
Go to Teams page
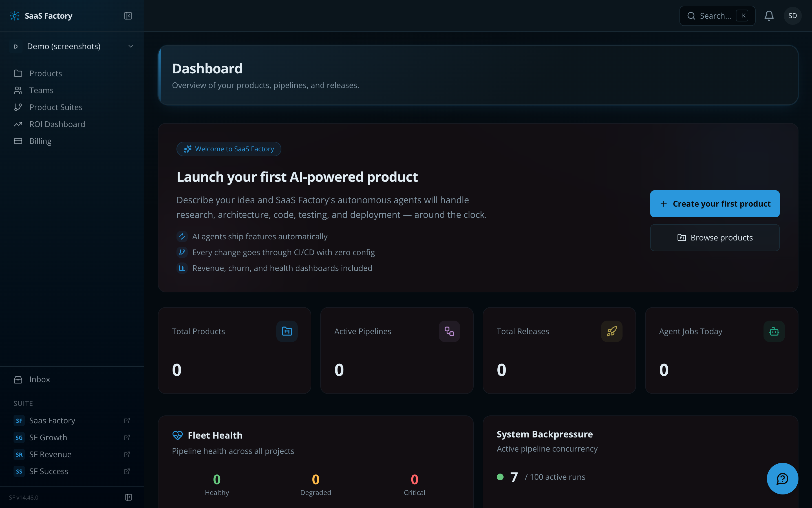tap(72, 90)
